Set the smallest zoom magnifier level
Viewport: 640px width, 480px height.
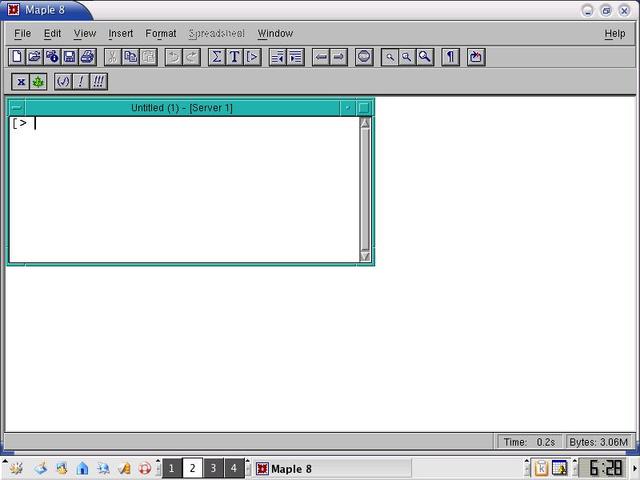click(x=389, y=57)
